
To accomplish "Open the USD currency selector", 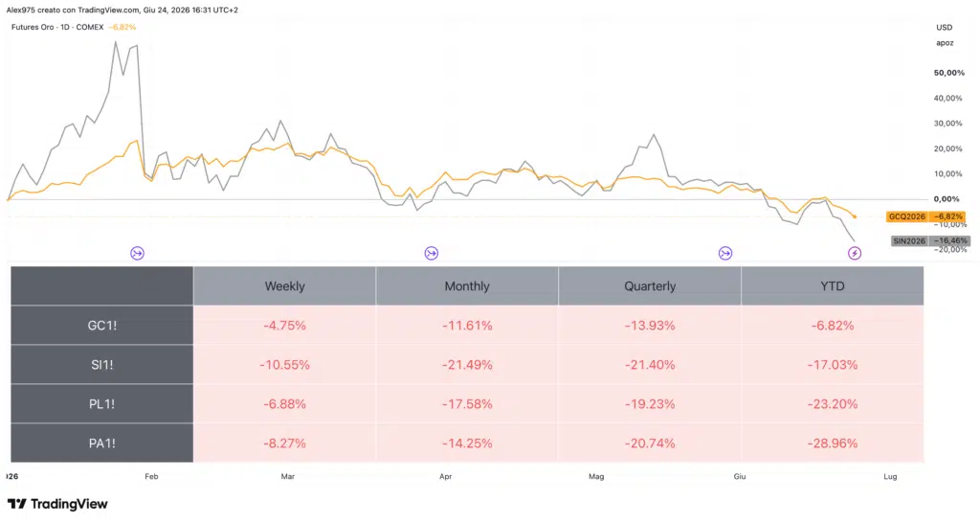I will (945, 28).
